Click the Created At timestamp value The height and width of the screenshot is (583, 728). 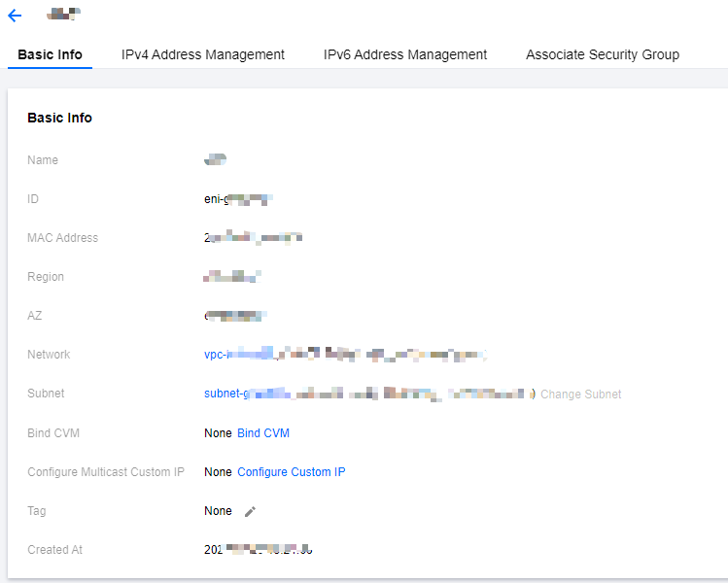(x=259, y=550)
